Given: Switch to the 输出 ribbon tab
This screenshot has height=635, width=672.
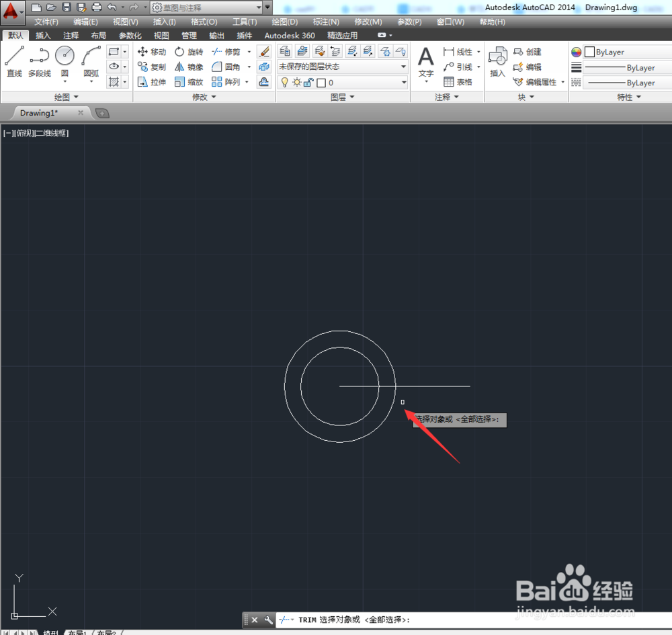Looking at the screenshot, I should pyautogui.click(x=216, y=36).
